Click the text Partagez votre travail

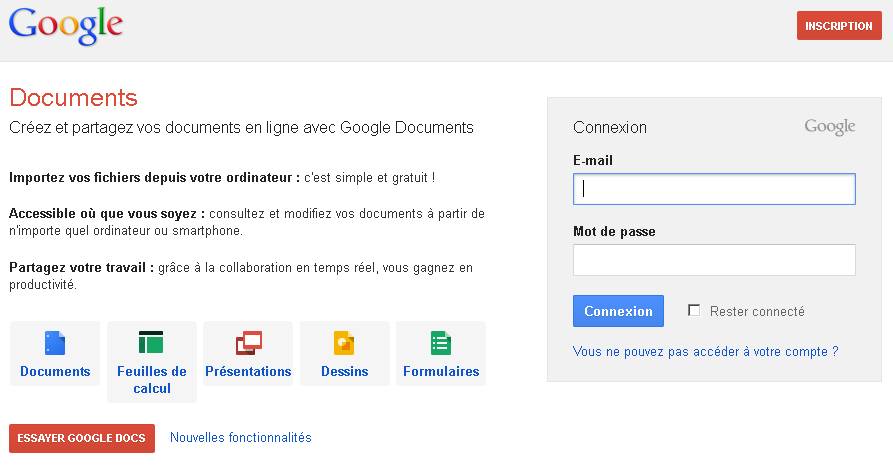tap(81, 268)
